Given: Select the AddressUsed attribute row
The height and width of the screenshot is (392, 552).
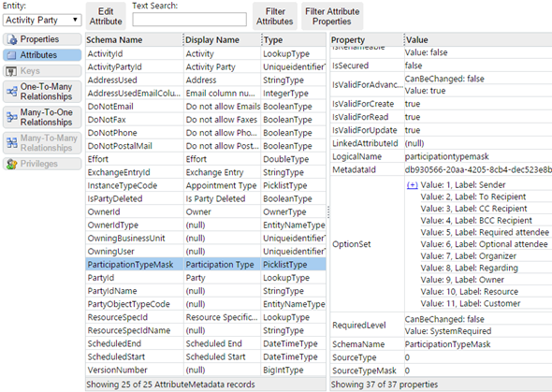Looking at the screenshot, I should (206, 80).
